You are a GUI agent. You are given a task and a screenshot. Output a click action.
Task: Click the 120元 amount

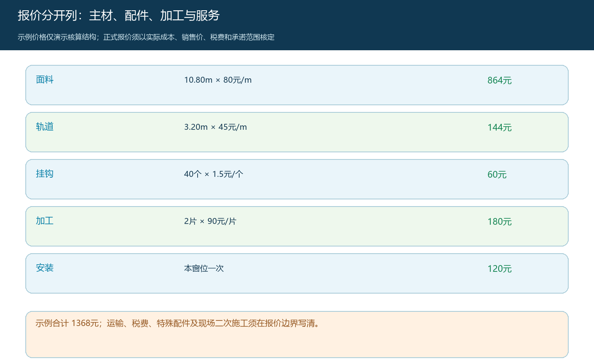coord(499,269)
